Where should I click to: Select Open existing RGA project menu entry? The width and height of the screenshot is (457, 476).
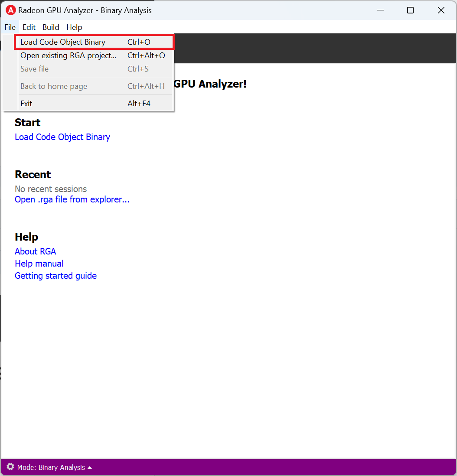[68, 55]
